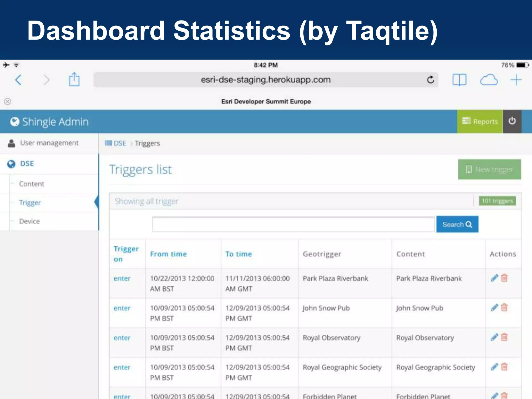Edit the John Snow Pub trigger pencil icon

[x=494, y=308]
